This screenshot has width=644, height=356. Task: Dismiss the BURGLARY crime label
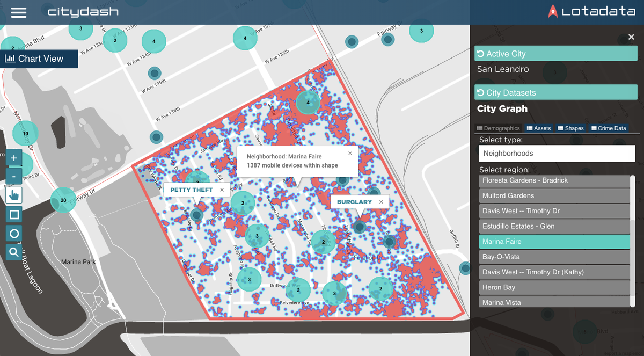tap(381, 201)
